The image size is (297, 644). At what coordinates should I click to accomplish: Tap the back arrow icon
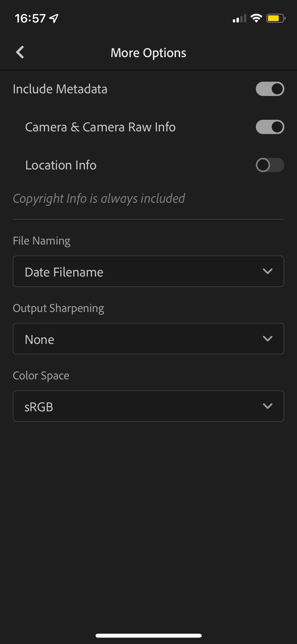(x=20, y=52)
